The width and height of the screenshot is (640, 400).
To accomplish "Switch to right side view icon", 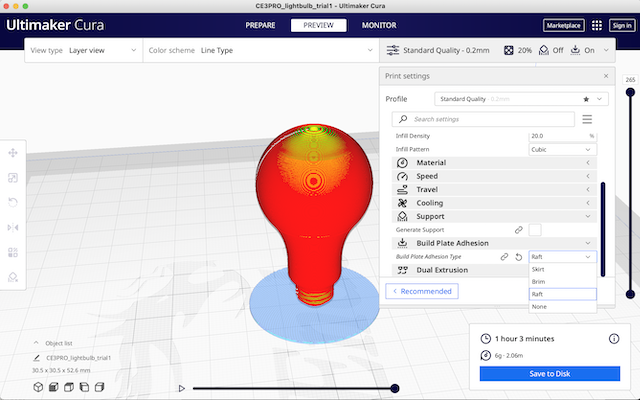I will pyautogui.click(x=100, y=387).
